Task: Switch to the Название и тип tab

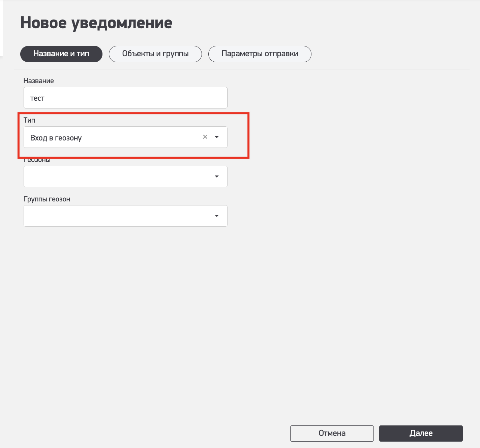Action: point(61,54)
